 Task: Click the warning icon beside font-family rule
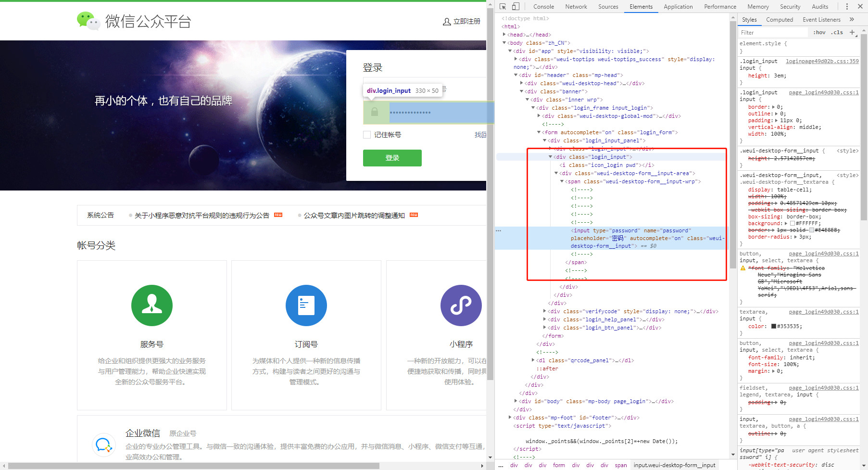pyautogui.click(x=743, y=268)
